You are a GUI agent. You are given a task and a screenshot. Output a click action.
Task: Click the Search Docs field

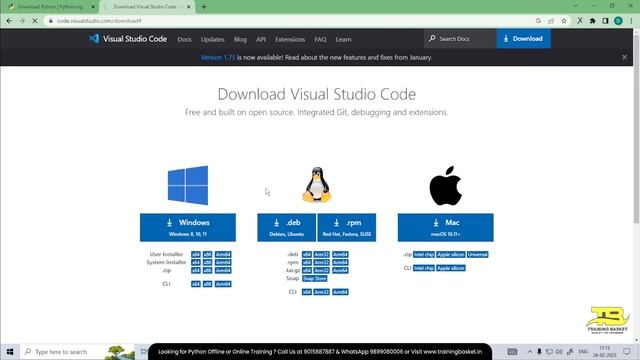click(x=460, y=39)
